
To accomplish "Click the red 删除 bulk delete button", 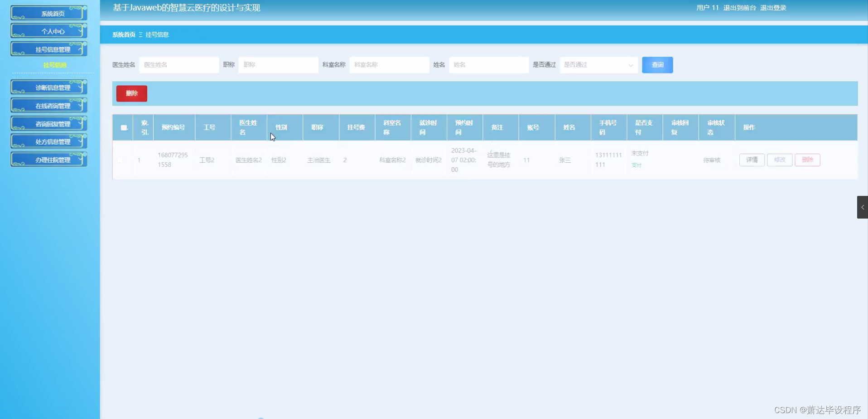I will pyautogui.click(x=131, y=93).
